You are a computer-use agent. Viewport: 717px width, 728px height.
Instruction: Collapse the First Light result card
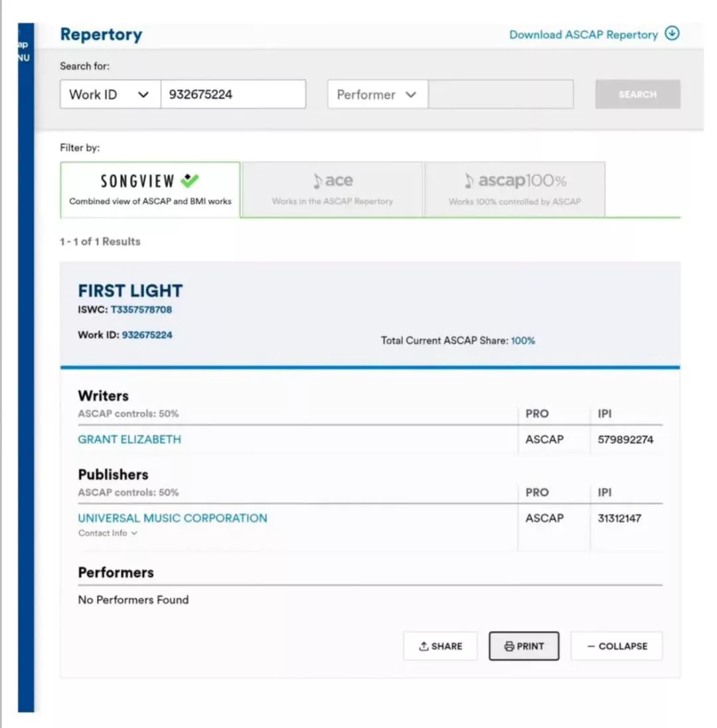click(616, 646)
